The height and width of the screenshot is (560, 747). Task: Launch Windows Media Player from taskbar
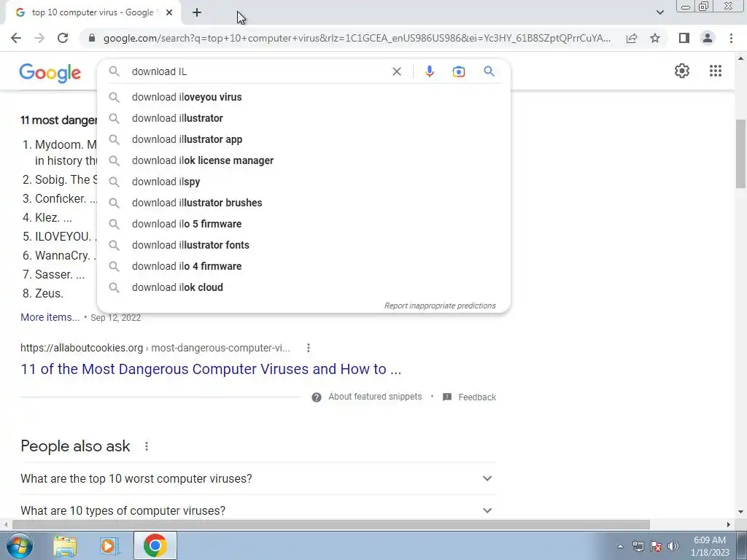(x=109, y=545)
